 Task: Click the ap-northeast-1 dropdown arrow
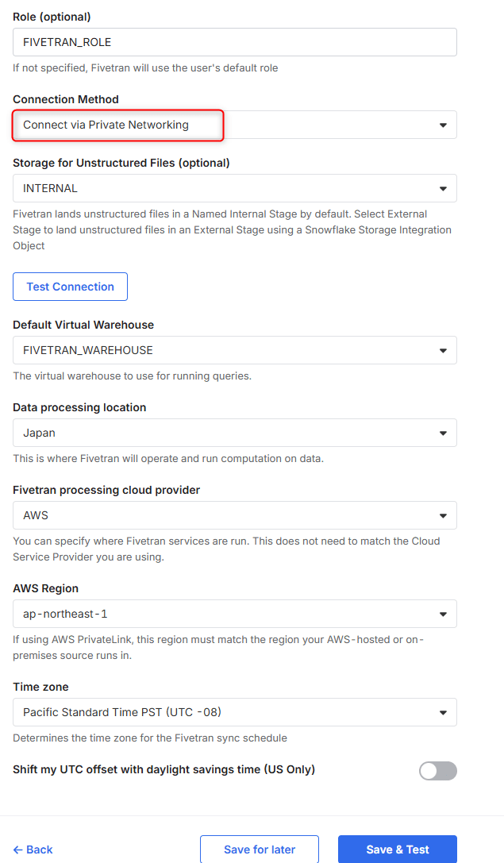click(x=443, y=615)
